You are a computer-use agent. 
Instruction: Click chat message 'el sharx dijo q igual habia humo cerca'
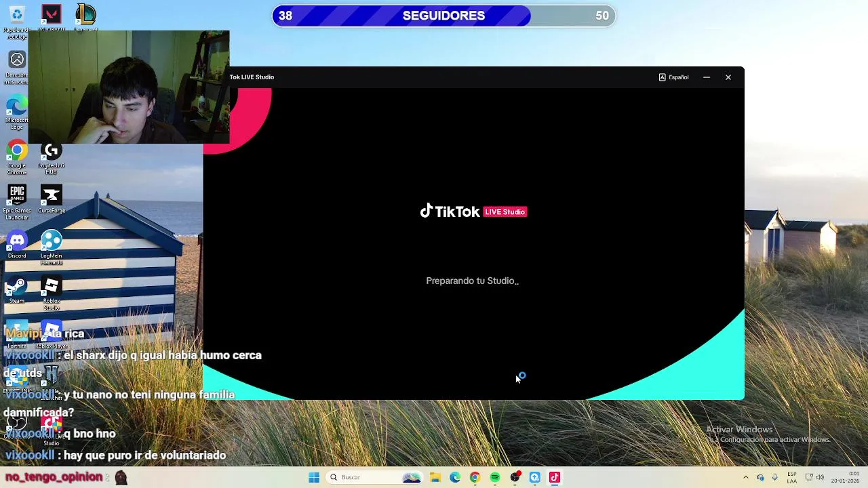pyautogui.click(x=163, y=355)
